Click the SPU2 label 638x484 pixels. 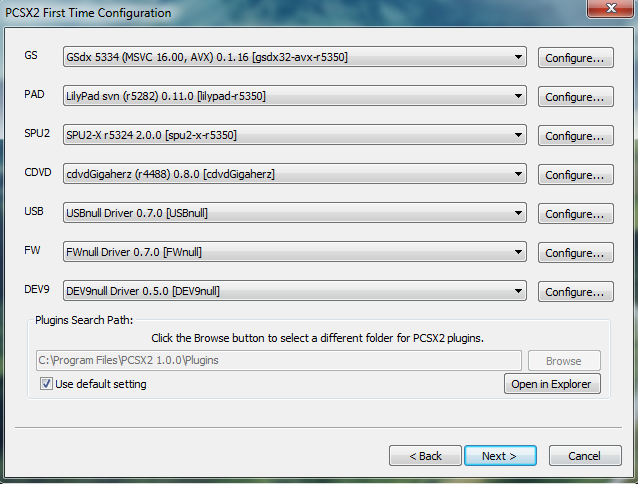[x=37, y=133]
